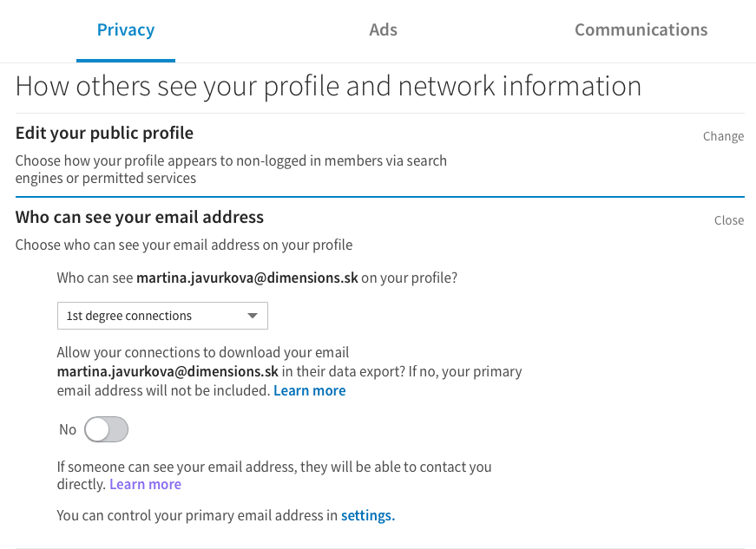Screen dimensions: 756x549
Task: Click 'Choose who can see your email' description
Action: [x=184, y=245]
